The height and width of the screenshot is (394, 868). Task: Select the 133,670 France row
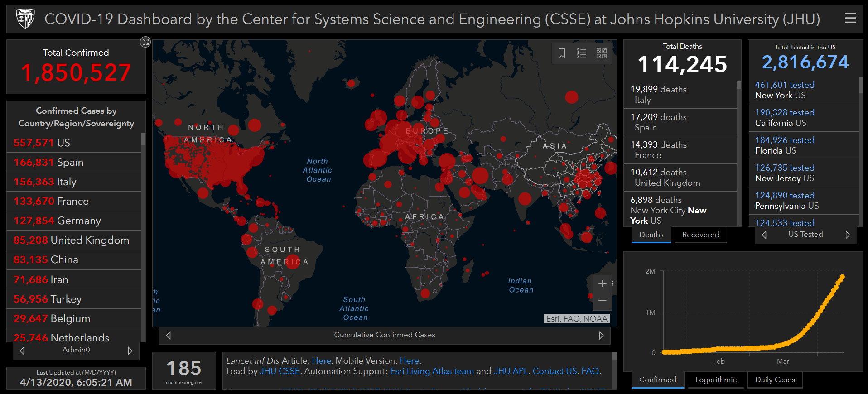point(74,201)
